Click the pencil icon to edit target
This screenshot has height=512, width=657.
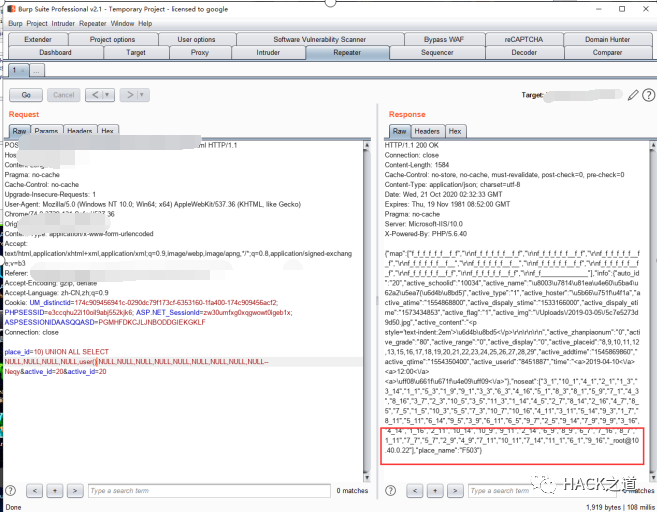[633, 95]
